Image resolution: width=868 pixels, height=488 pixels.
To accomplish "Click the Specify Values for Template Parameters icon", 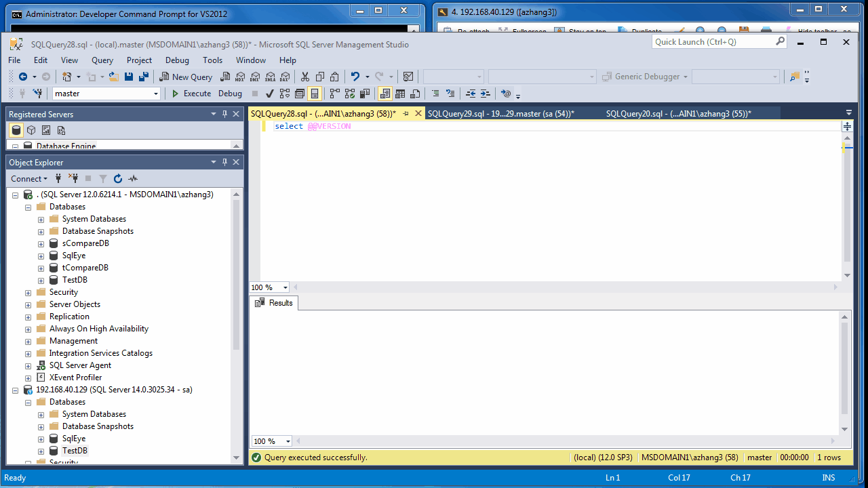I will [x=505, y=94].
